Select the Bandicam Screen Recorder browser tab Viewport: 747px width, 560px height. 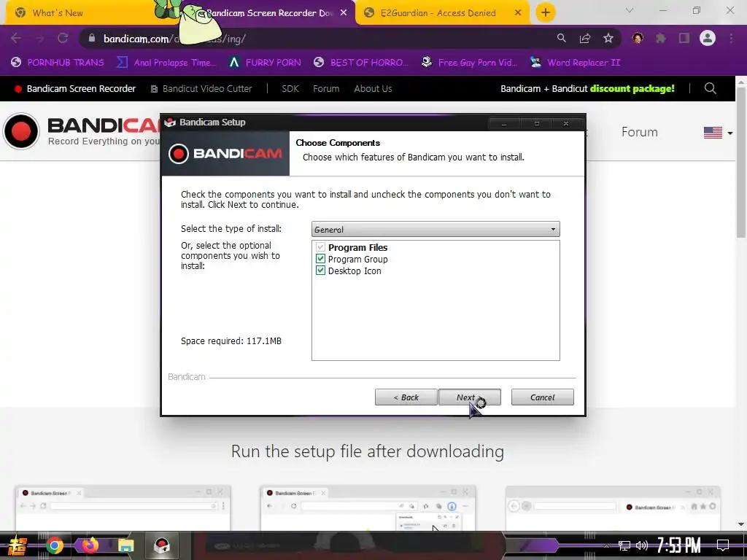tap(269, 13)
